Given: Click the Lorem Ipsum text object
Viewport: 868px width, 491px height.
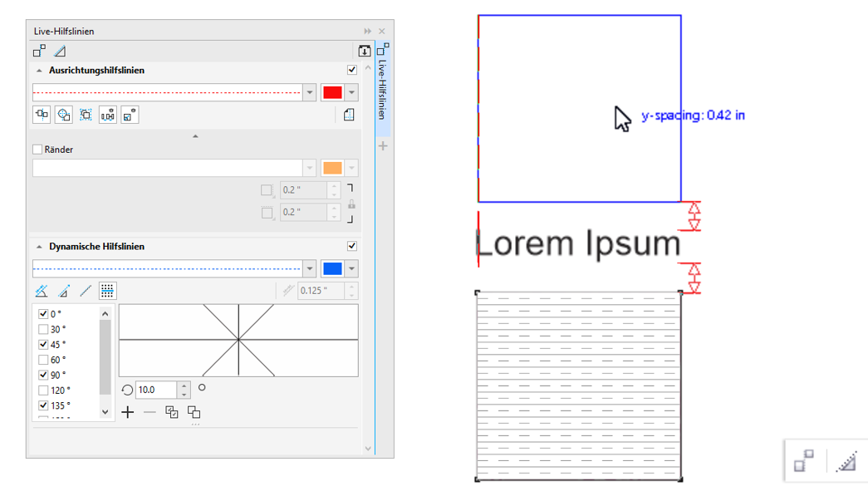Looking at the screenshot, I should click(x=579, y=243).
